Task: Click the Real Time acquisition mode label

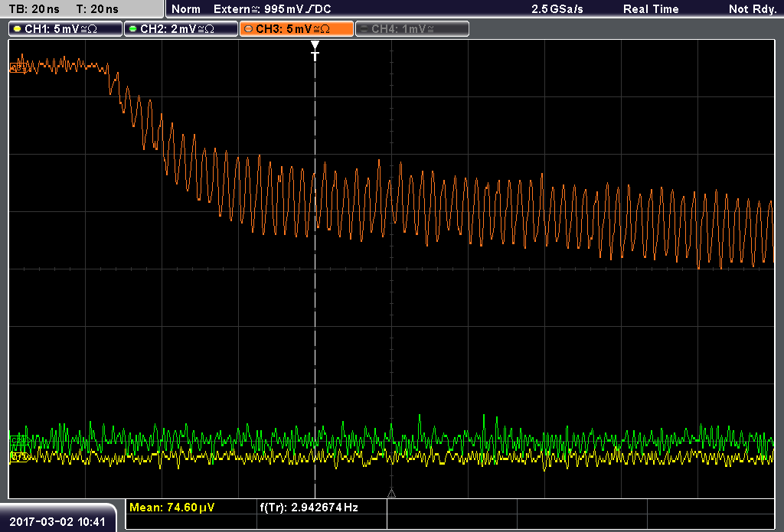Action: click(651, 9)
